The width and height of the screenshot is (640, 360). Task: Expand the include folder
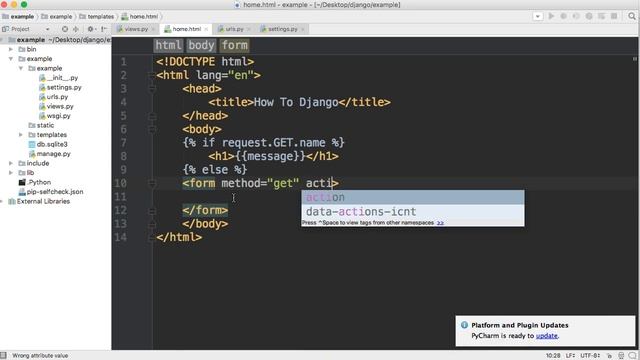click(x=11, y=163)
